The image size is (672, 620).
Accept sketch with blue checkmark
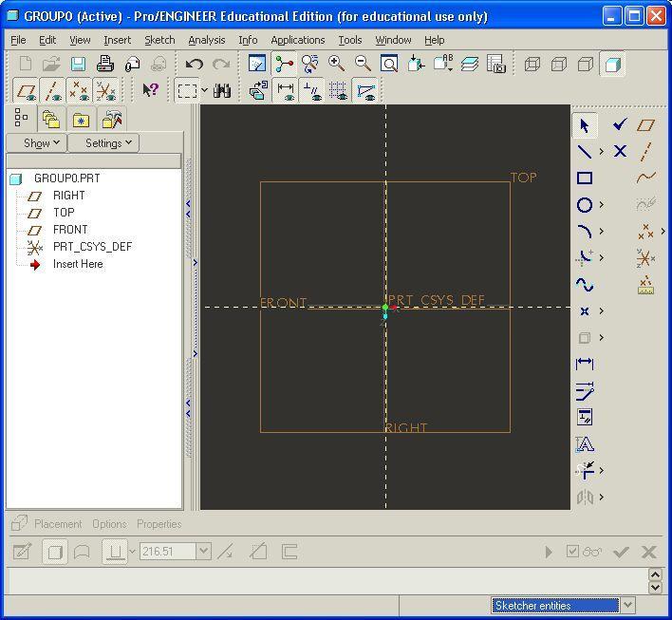point(620,124)
